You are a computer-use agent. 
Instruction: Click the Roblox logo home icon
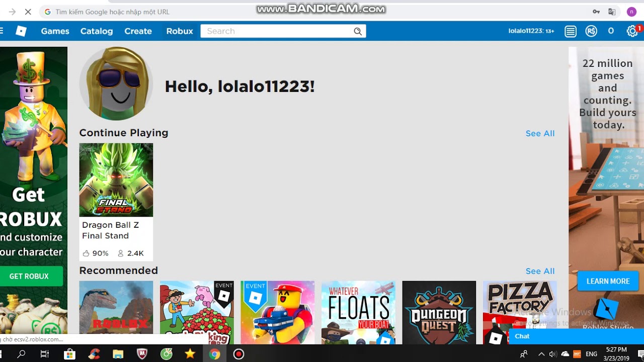click(x=21, y=31)
